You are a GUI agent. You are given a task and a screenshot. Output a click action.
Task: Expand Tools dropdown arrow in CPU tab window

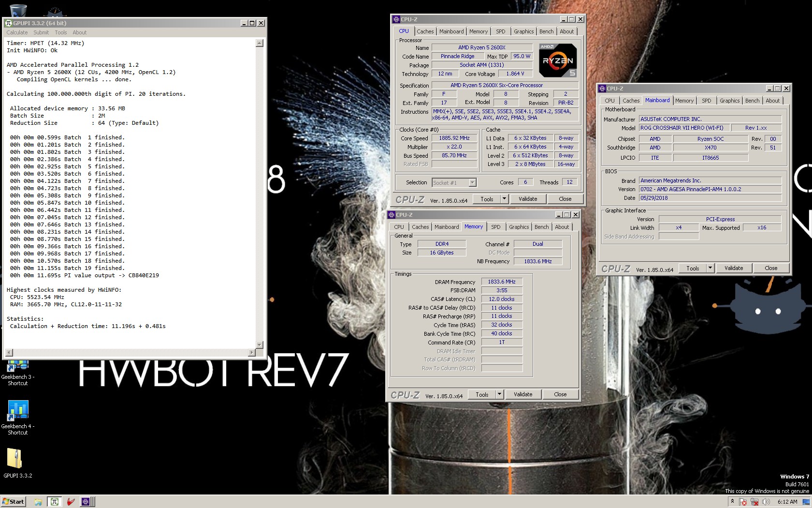(x=504, y=199)
